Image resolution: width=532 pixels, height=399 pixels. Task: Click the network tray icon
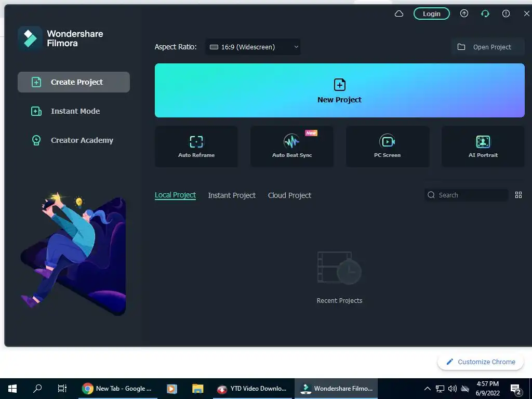[x=440, y=389]
